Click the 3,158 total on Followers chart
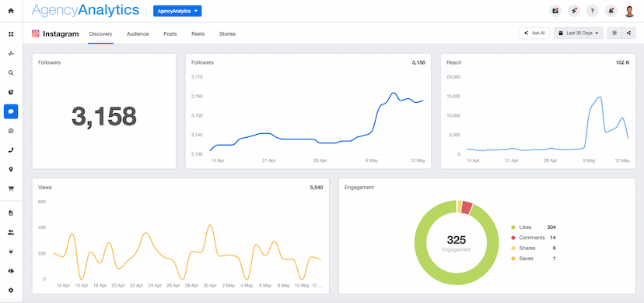Viewport: 644px width, 303px height. pos(418,62)
